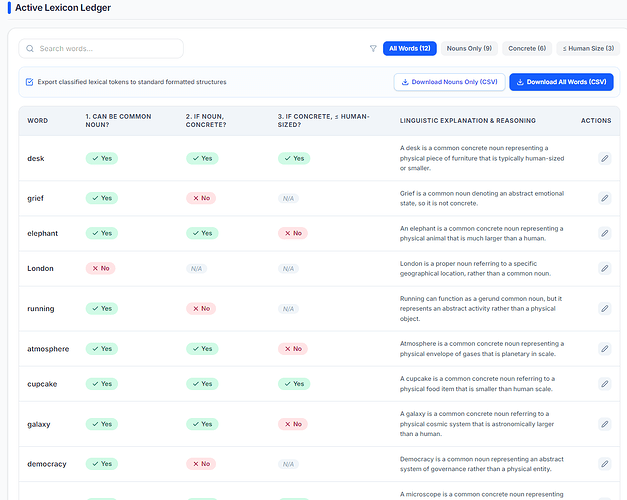Download Nouns Only CSV

tap(449, 82)
